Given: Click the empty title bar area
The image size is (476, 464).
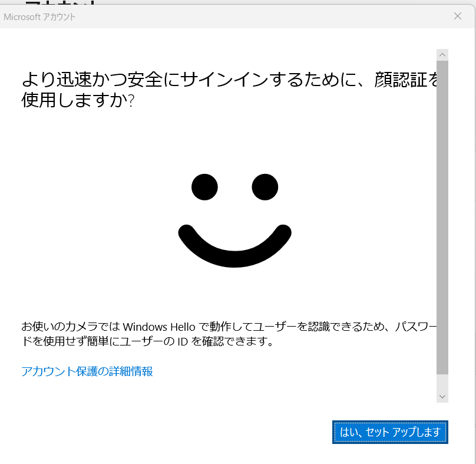Looking at the screenshot, I should (x=265, y=17).
